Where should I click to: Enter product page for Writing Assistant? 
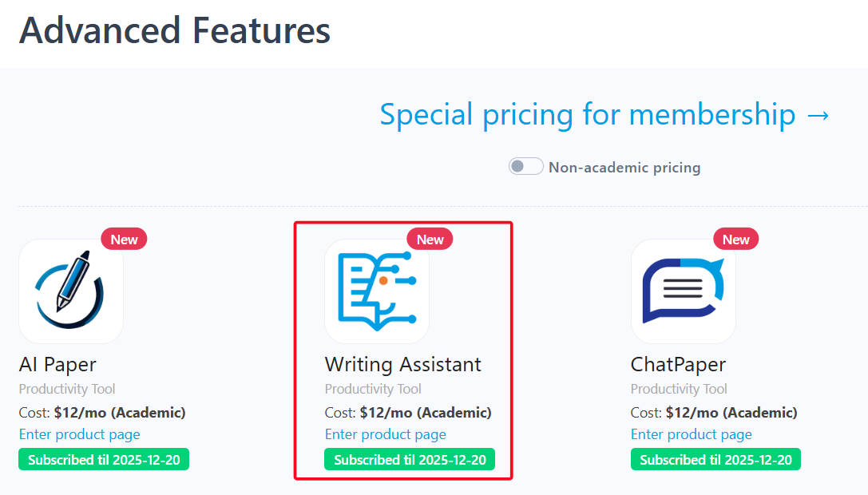pyautogui.click(x=385, y=434)
